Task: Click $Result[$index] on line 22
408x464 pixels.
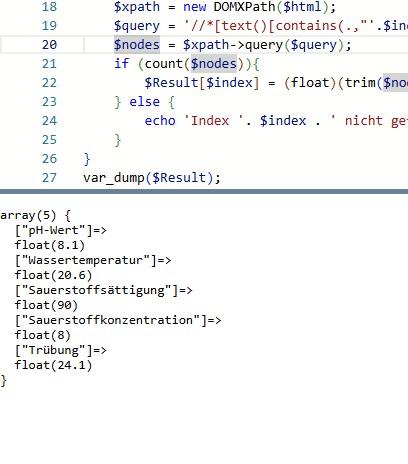Action: (202, 83)
